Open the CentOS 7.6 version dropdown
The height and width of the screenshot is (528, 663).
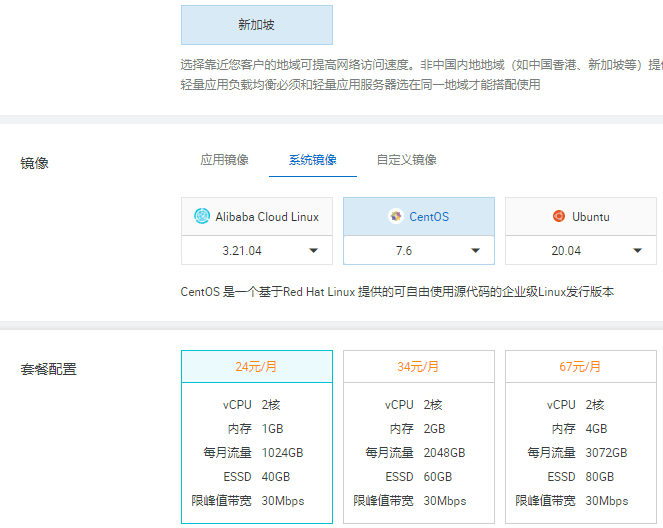click(419, 250)
